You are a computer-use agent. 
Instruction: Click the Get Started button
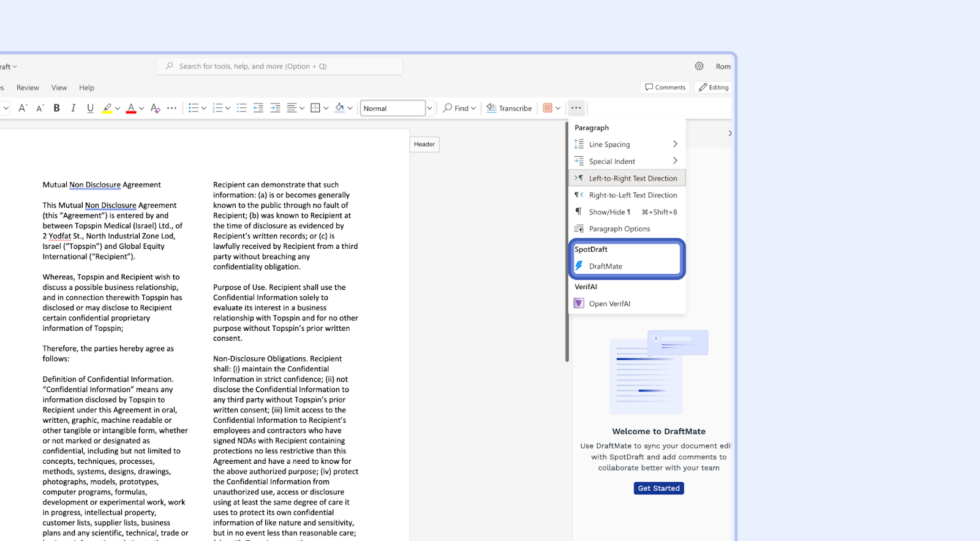click(658, 488)
